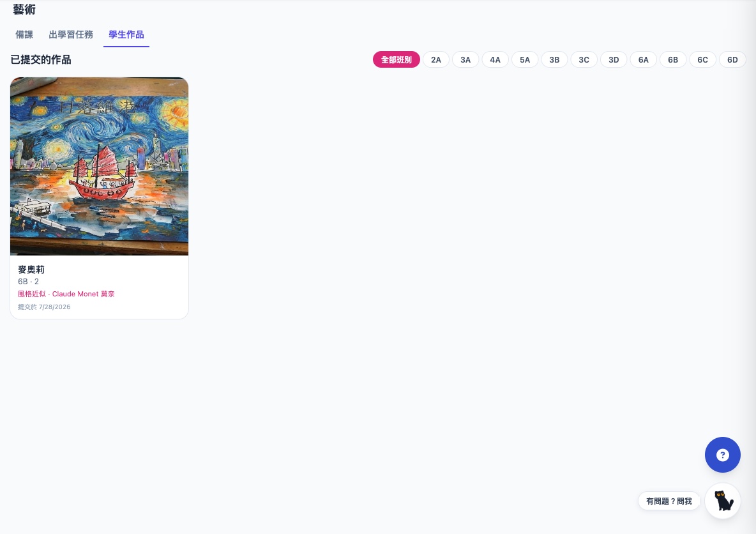
Task: Click the 有問題？問我 chat bubble
Action: pyautogui.click(x=669, y=501)
